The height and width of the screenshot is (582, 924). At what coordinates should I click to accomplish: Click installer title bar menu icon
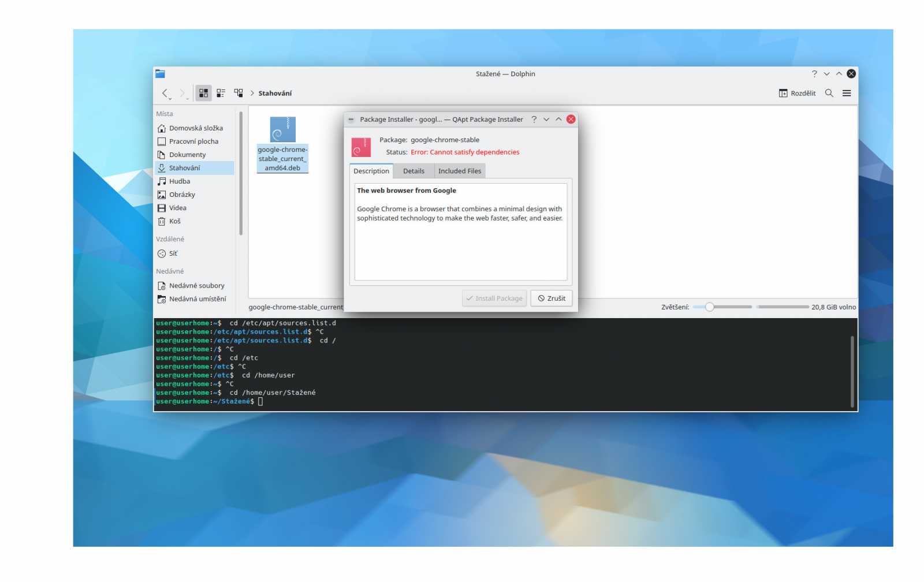coord(351,120)
